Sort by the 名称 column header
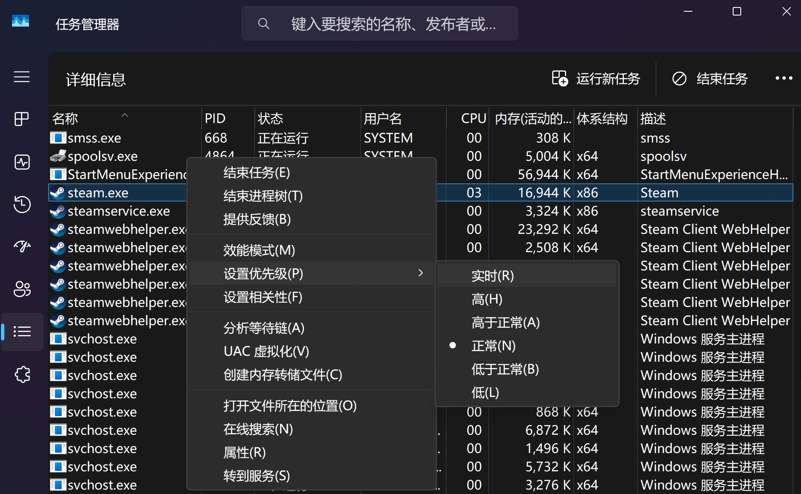This screenshot has height=494, width=801. click(x=66, y=118)
